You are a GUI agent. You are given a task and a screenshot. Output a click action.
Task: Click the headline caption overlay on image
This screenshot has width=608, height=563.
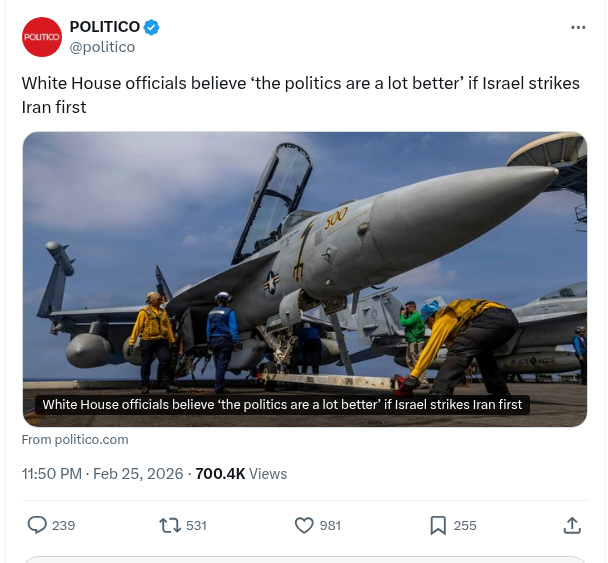282,405
